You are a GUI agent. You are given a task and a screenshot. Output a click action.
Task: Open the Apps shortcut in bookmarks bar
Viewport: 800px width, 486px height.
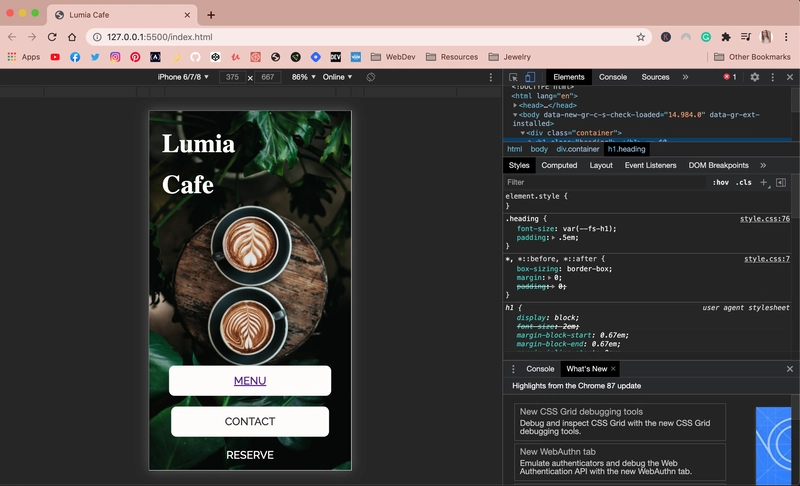click(23, 57)
